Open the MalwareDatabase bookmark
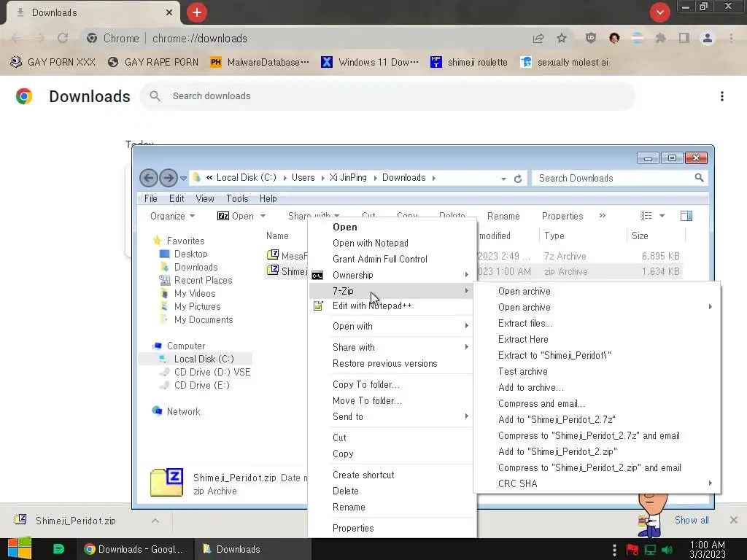 260,63
